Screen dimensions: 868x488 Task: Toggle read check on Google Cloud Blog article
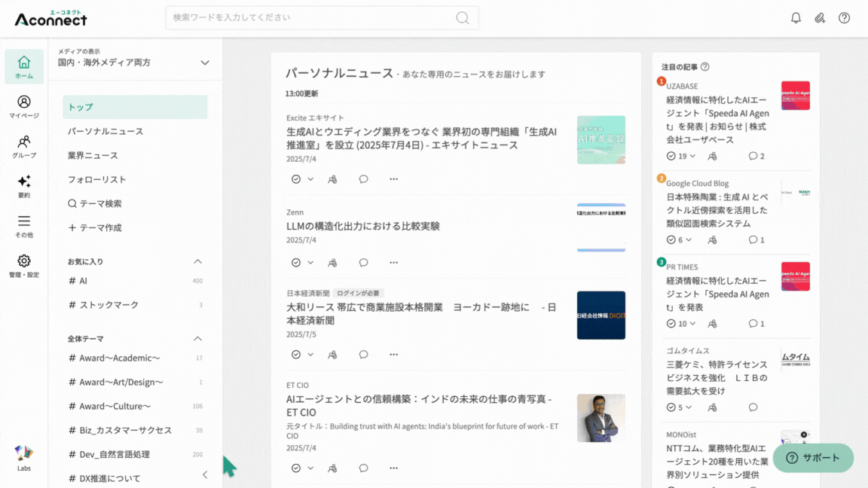671,239
